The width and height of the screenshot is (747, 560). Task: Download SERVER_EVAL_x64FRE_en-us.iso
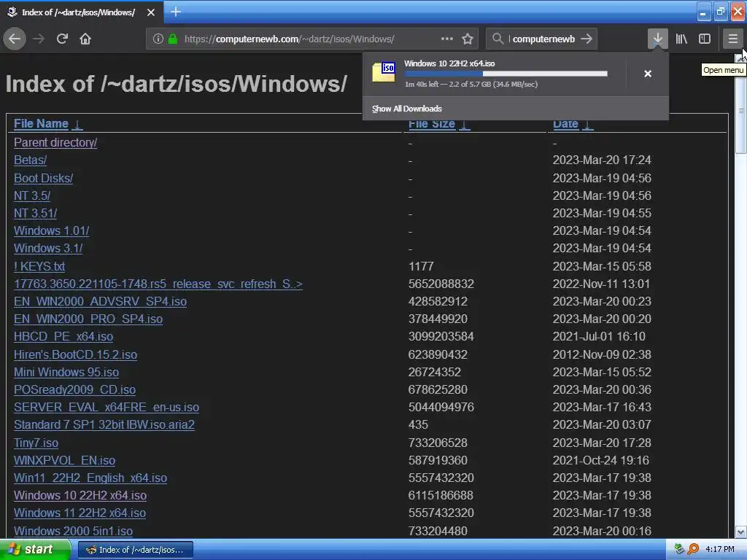(x=107, y=408)
